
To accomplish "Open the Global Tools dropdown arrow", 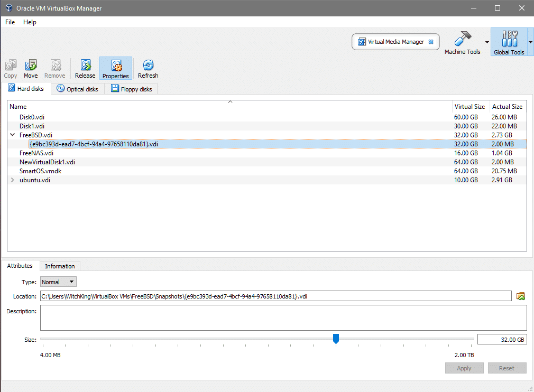I will click(x=530, y=42).
